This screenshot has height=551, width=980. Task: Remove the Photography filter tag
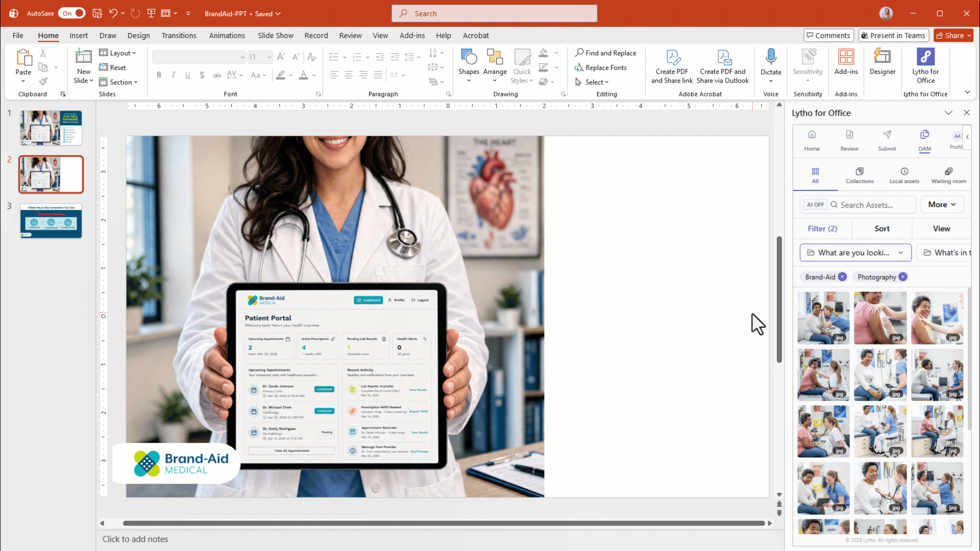(903, 277)
